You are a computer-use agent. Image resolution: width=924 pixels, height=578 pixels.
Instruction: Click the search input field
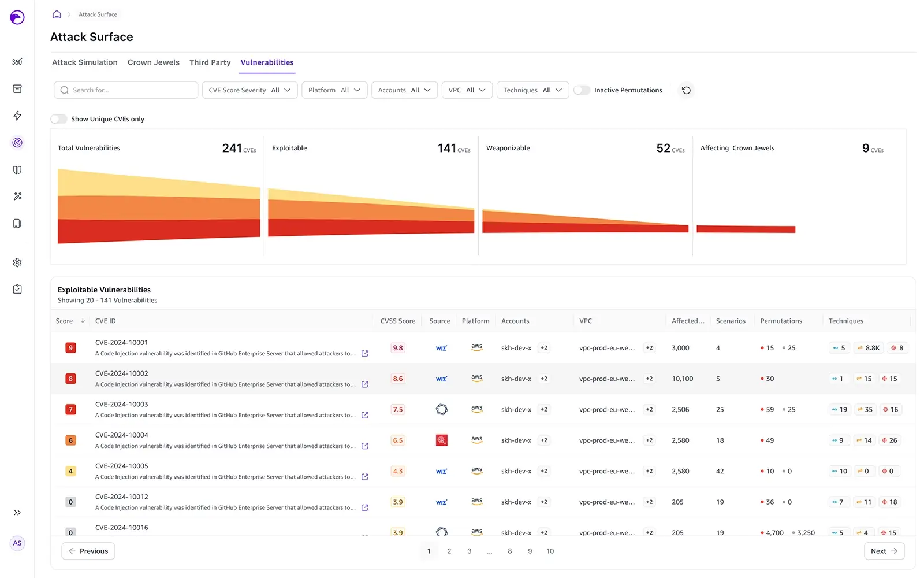(x=126, y=90)
